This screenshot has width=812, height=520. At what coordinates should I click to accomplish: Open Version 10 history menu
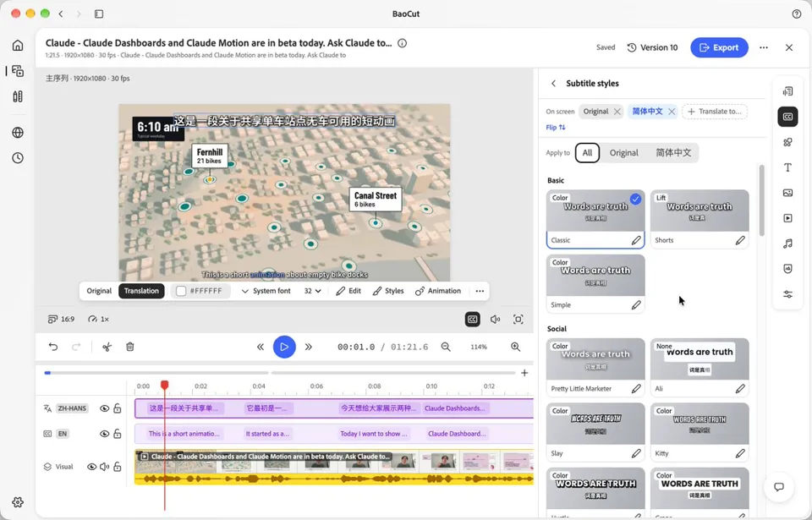click(652, 47)
